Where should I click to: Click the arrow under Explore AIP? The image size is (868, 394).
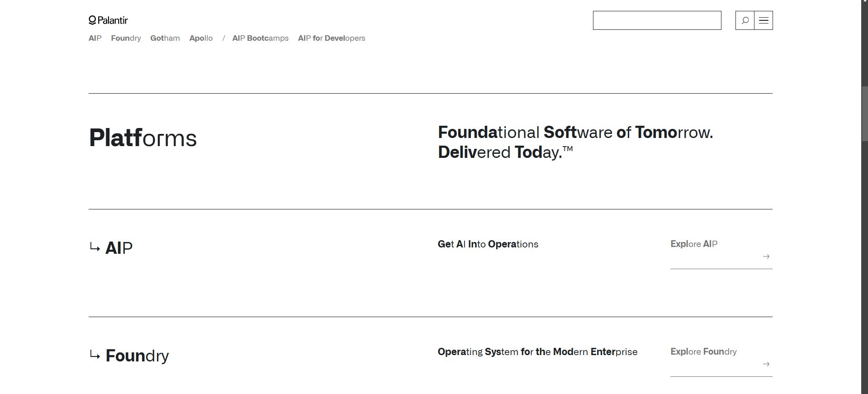tap(766, 256)
